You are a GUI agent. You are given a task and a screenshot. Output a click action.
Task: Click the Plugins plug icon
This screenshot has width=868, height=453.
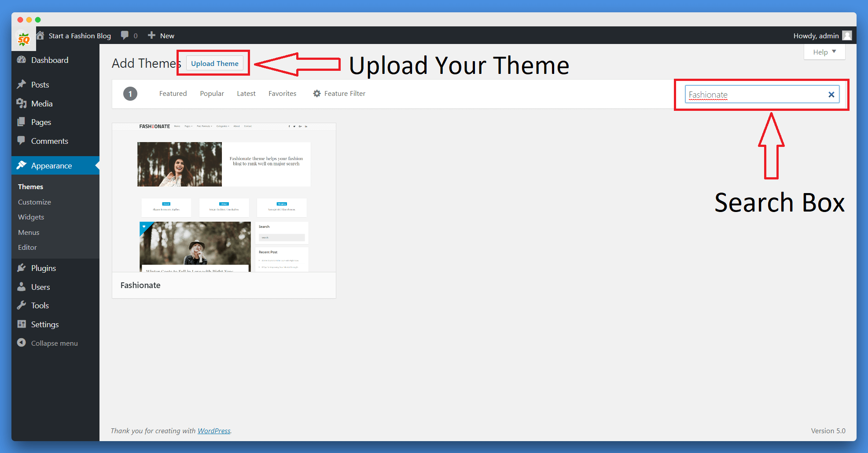coord(21,268)
